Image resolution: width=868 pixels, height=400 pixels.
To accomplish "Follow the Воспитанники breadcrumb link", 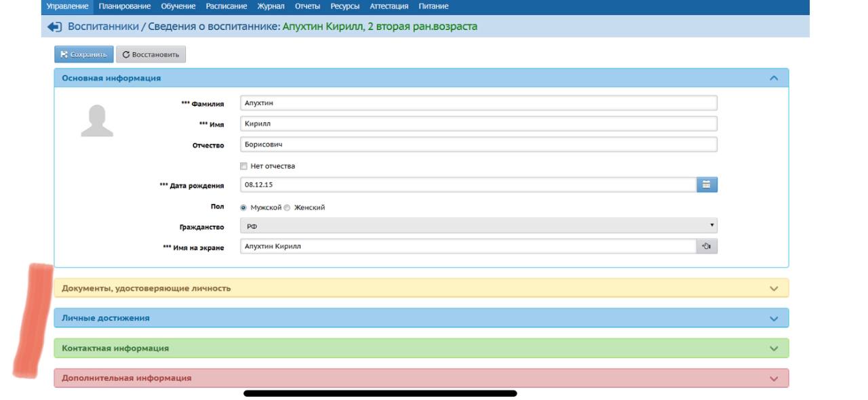I will coord(102,26).
